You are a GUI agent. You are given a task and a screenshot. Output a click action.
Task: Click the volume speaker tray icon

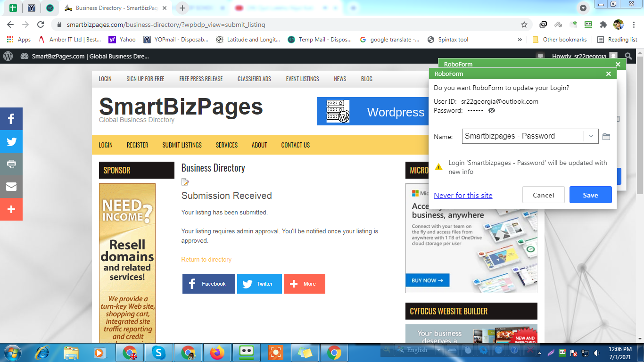tap(597, 353)
